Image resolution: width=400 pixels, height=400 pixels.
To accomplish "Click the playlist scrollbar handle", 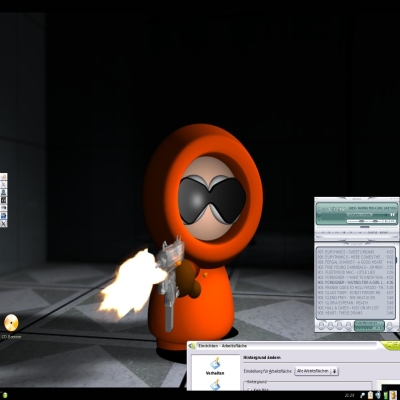I will click(x=396, y=260).
